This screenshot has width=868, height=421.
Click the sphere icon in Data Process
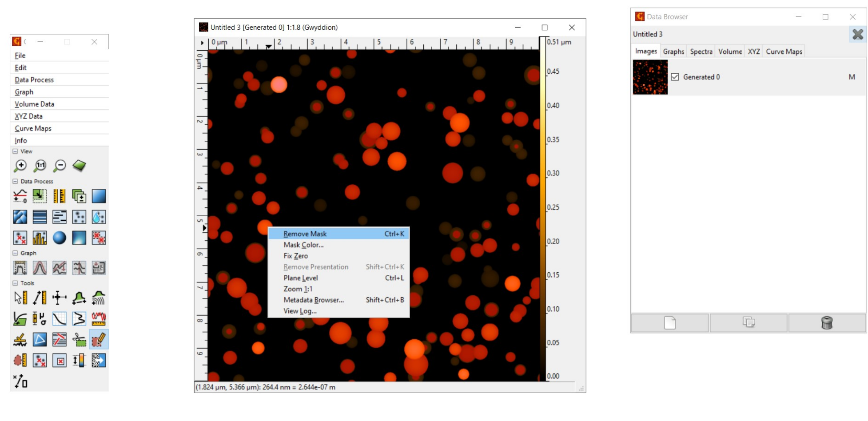point(60,238)
